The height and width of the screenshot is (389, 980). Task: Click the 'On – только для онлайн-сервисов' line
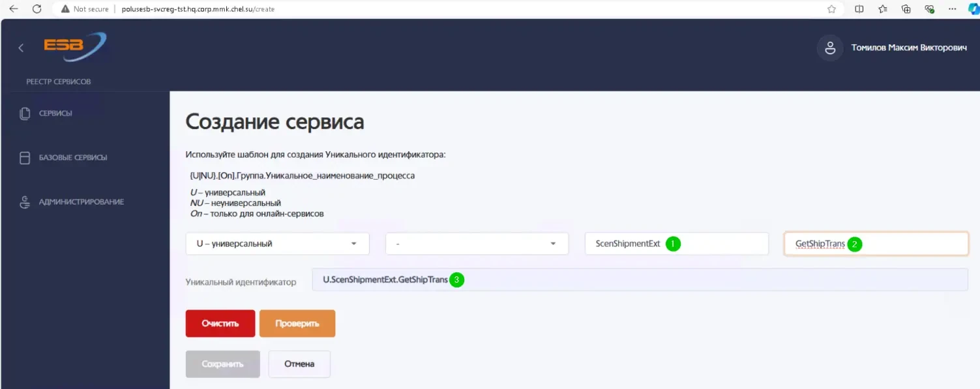point(257,214)
